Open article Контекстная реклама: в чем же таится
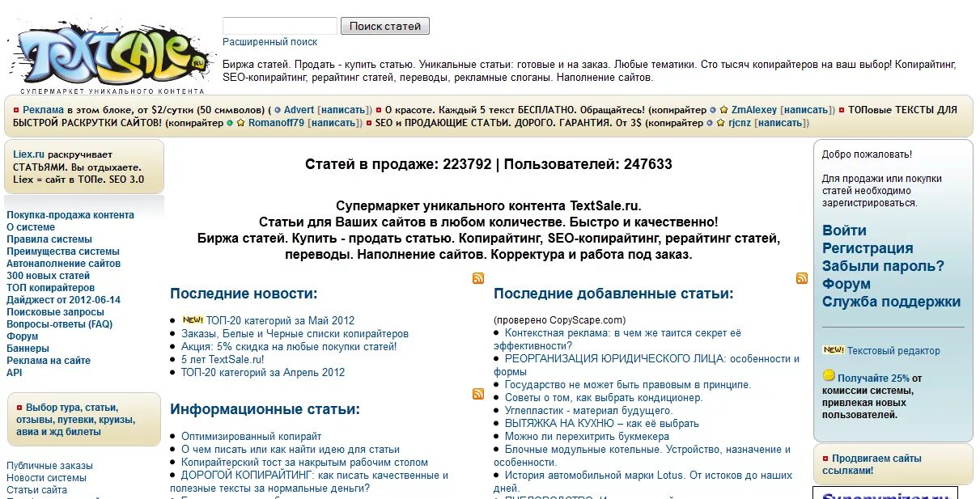 (x=617, y=339)
